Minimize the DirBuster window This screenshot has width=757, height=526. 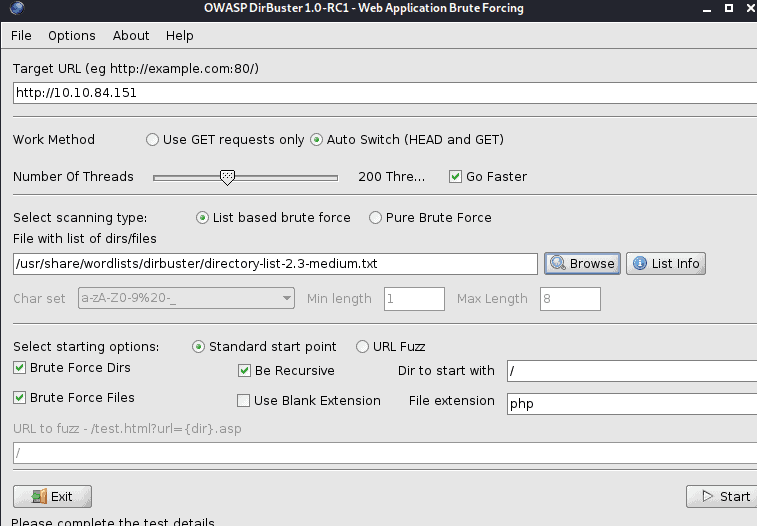click(x=707, y=9)
